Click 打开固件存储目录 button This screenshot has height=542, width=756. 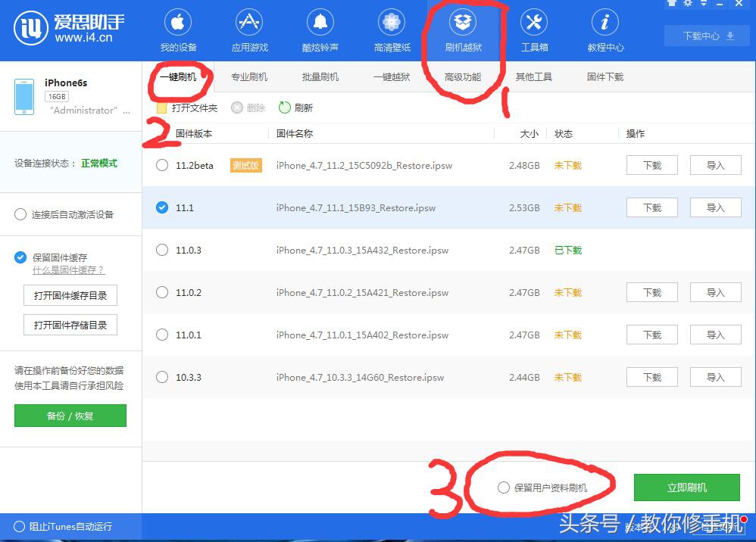70,326
